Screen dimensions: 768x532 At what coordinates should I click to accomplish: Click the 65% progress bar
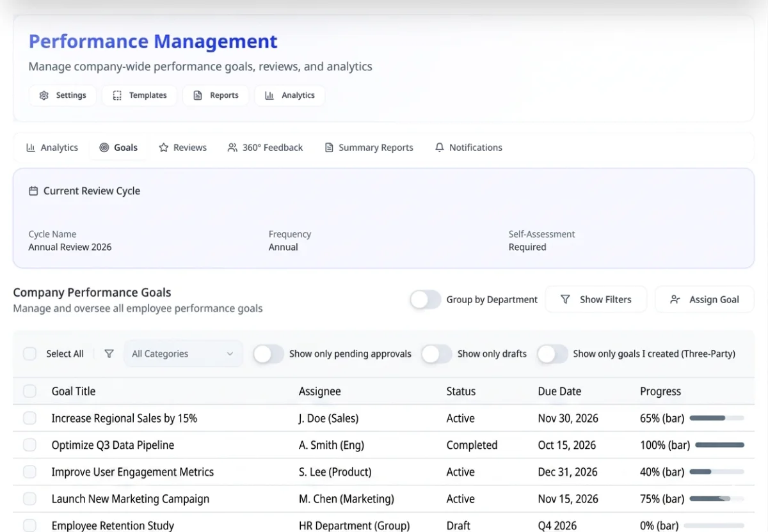(717, 418)
